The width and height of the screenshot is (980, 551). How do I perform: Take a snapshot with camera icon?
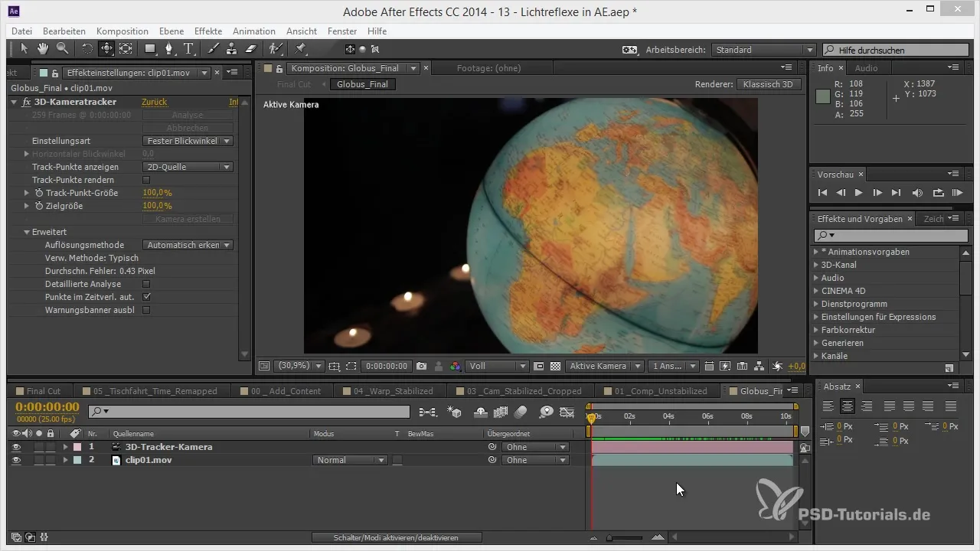pyautogui.click(x=421, y=367)
